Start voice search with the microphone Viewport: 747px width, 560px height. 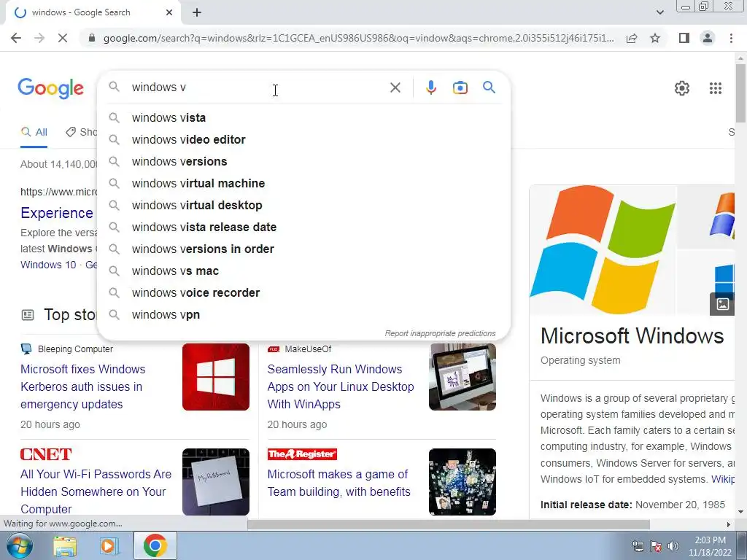point(431,87)
